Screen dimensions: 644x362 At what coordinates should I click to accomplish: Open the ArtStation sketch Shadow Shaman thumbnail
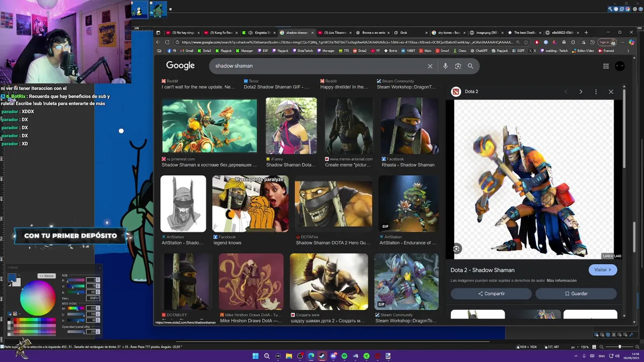[183, 204]
